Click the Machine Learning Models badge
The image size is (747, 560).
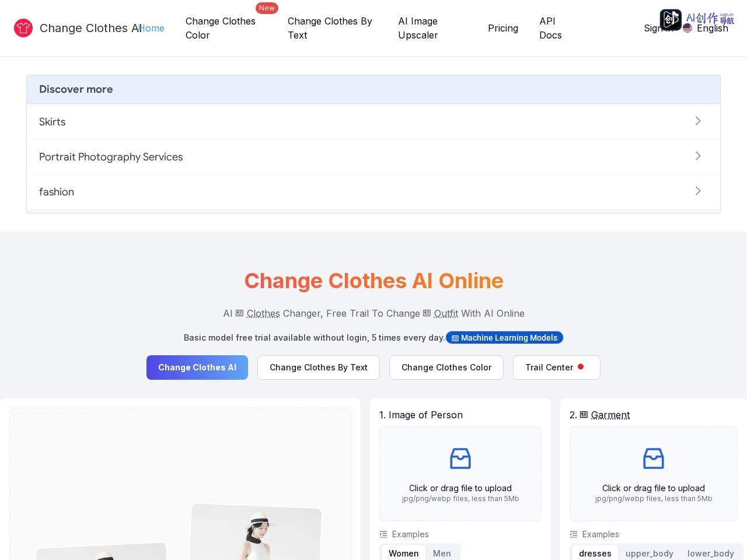504,338
